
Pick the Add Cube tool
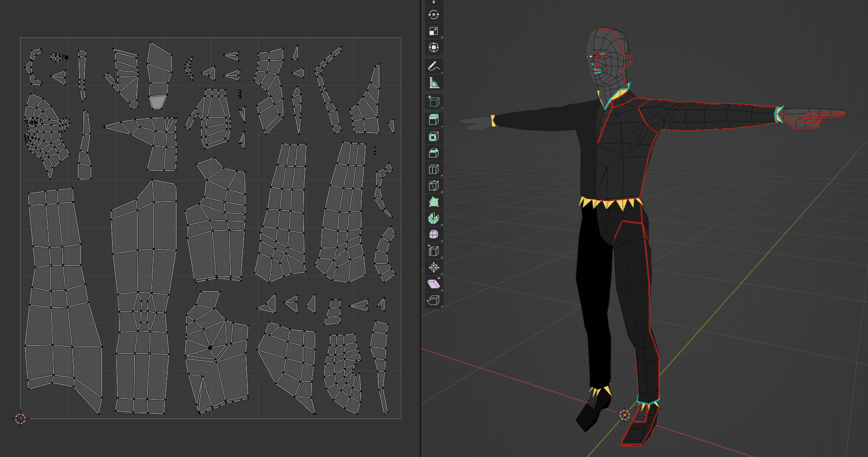coord(434,102)
